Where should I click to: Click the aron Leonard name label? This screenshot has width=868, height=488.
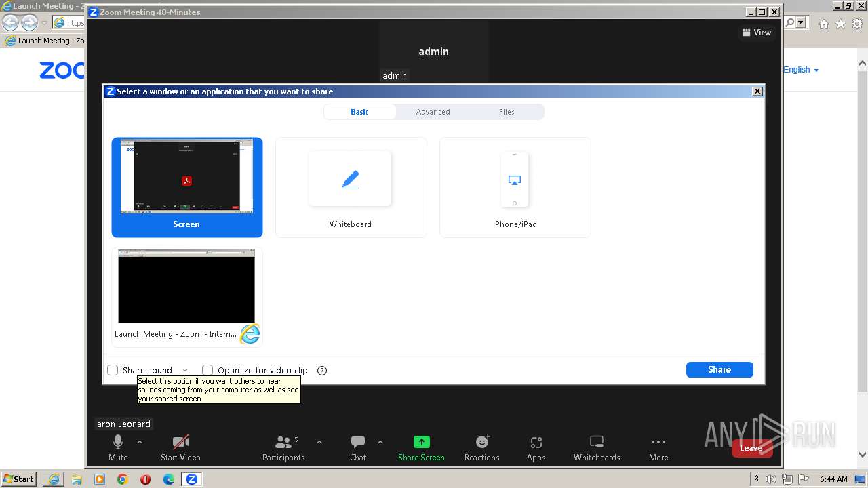pos(123,424)
